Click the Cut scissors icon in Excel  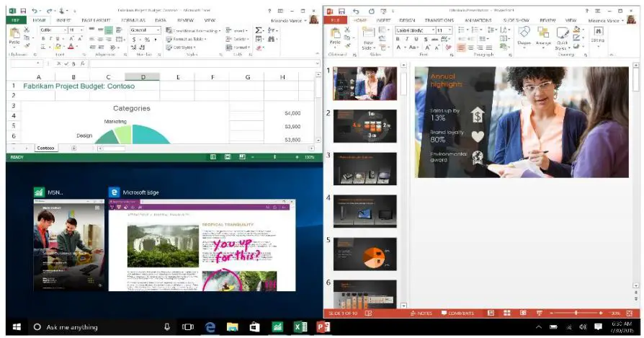[x=27, y=30]
